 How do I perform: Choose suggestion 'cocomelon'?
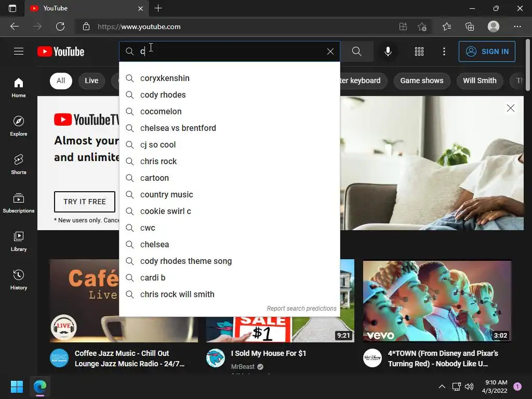coord(229,112)
